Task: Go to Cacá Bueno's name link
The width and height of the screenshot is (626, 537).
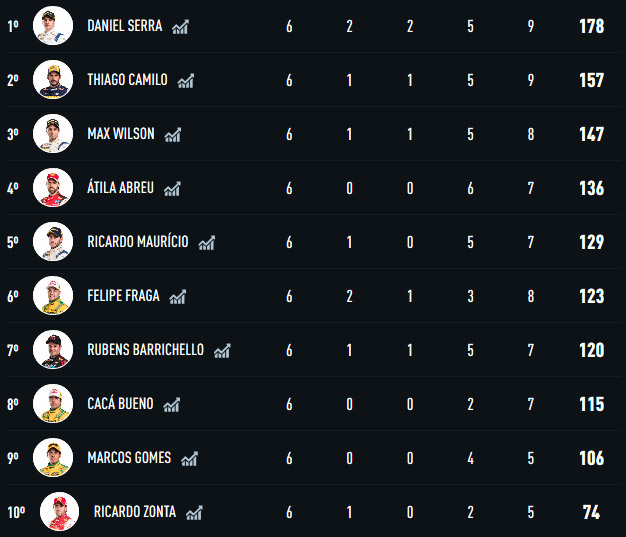Action: tap(120, 403)
